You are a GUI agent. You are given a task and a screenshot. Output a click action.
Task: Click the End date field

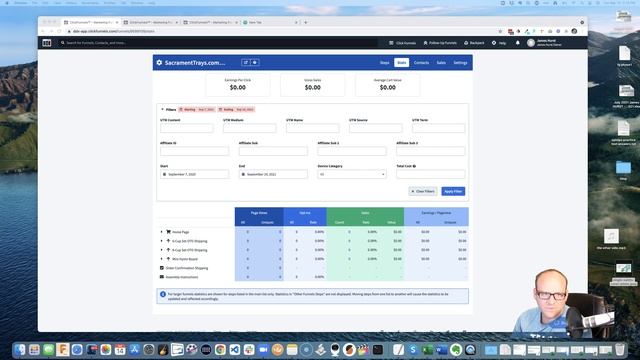click(273, 174)
